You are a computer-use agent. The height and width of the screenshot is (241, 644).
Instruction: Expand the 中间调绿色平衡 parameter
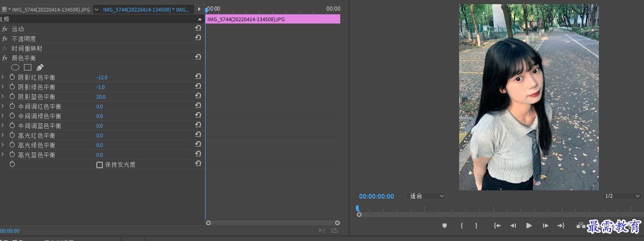3,116
